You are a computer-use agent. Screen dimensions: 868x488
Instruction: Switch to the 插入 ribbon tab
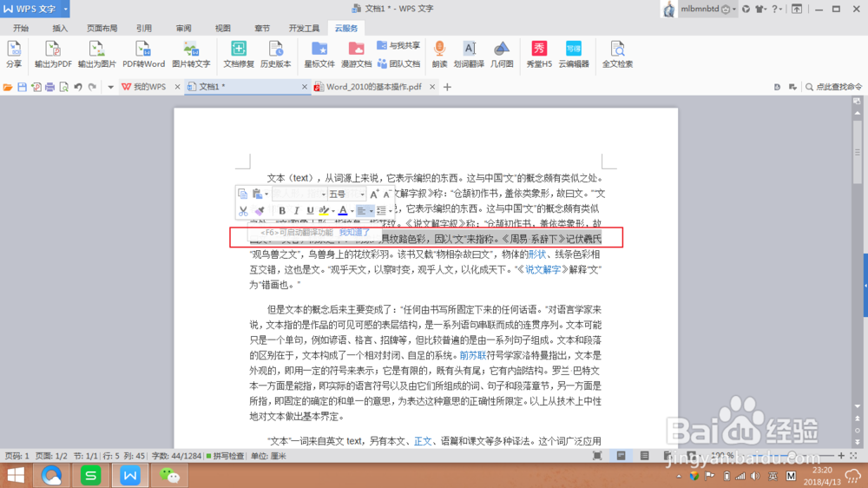click(60, 29)
